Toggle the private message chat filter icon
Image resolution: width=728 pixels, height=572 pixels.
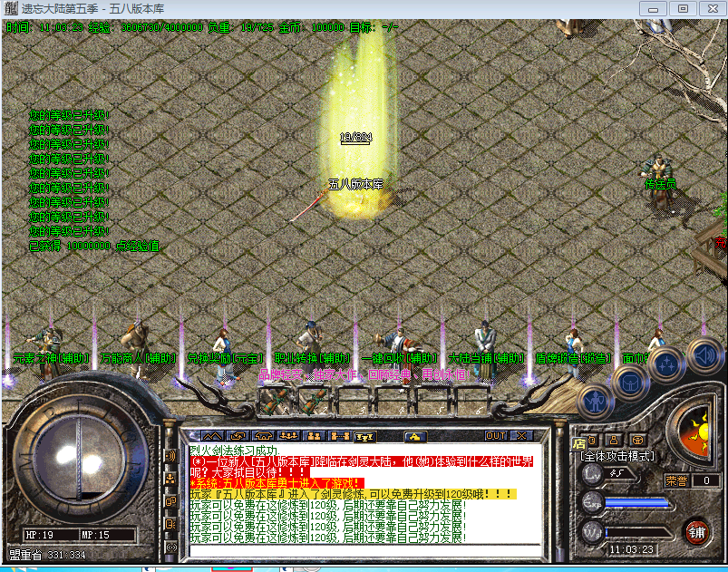(x=170, y=525)
